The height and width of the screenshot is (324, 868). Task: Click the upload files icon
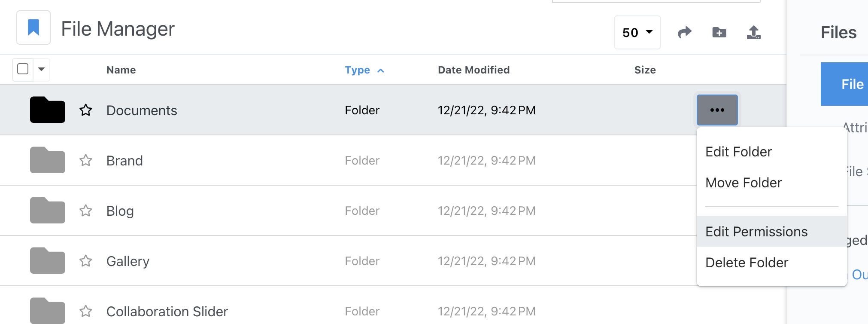[x=754, y=32]
